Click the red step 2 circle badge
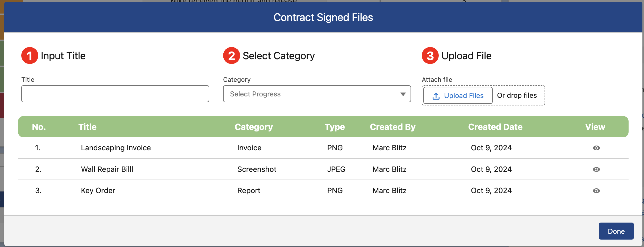The width and height of the screenshot is (644, 247). 232,56
